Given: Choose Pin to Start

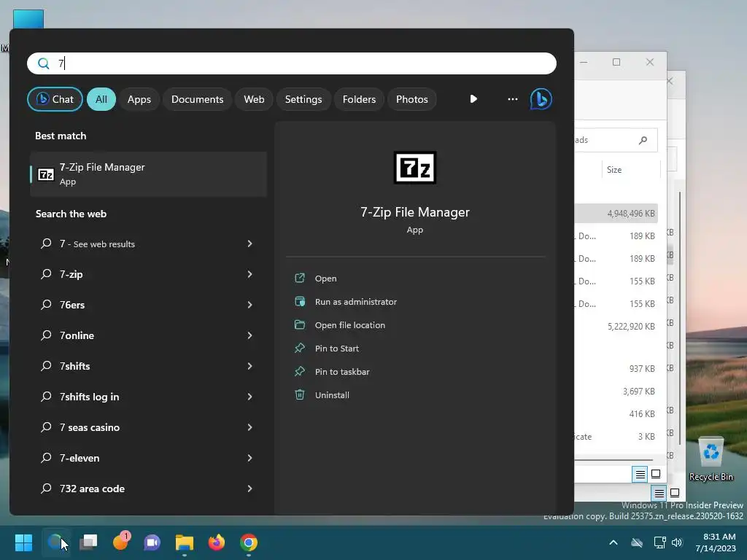Looking at the screenshot, I should point(337,349).
